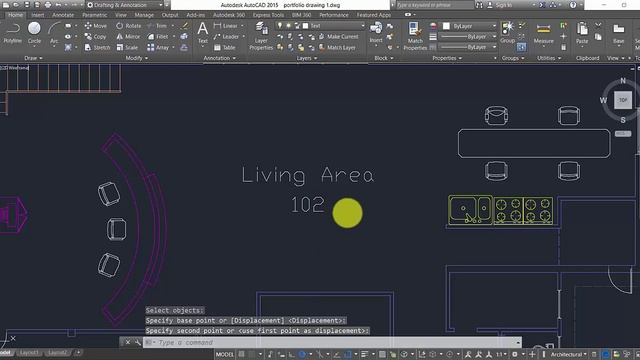640x360 pixels.
Task: Switch to the Manage ribbon tab
Action: (144, 15)
